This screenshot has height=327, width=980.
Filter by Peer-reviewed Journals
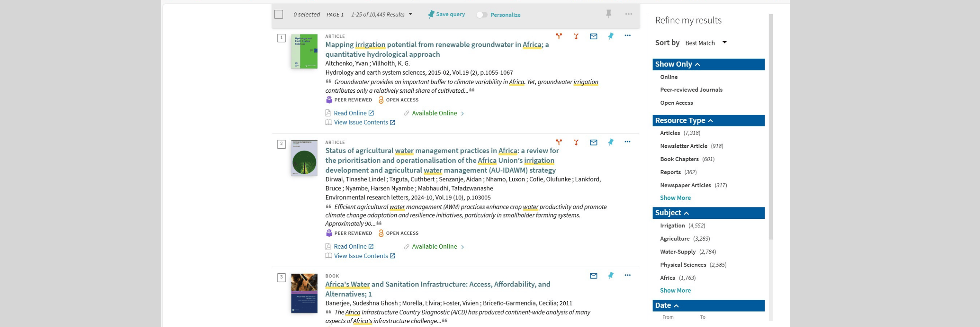pyautogui.click(x=691, y=90)
